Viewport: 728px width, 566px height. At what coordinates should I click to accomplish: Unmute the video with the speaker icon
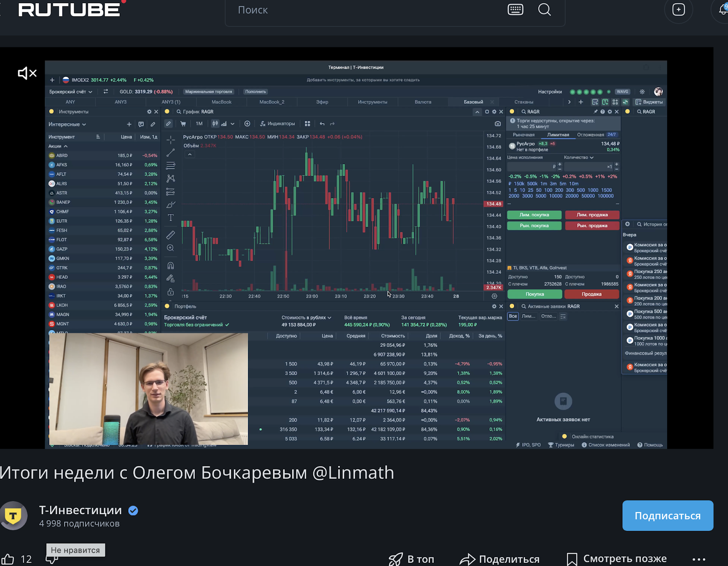tap(27, 73)
